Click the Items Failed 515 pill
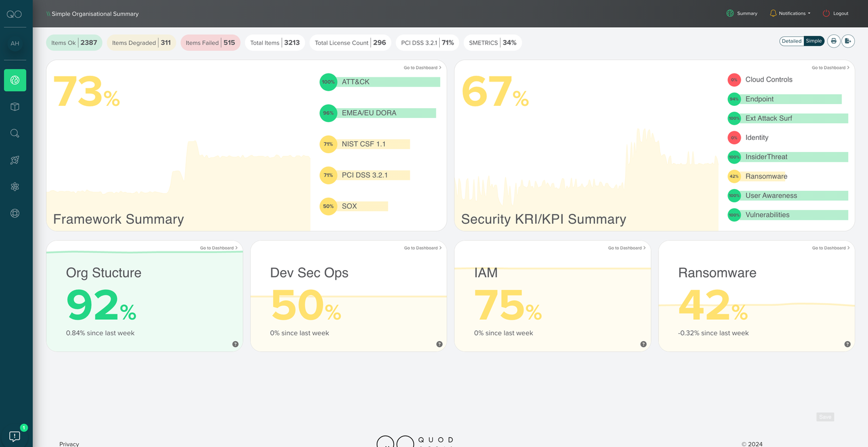 (210, 43)
